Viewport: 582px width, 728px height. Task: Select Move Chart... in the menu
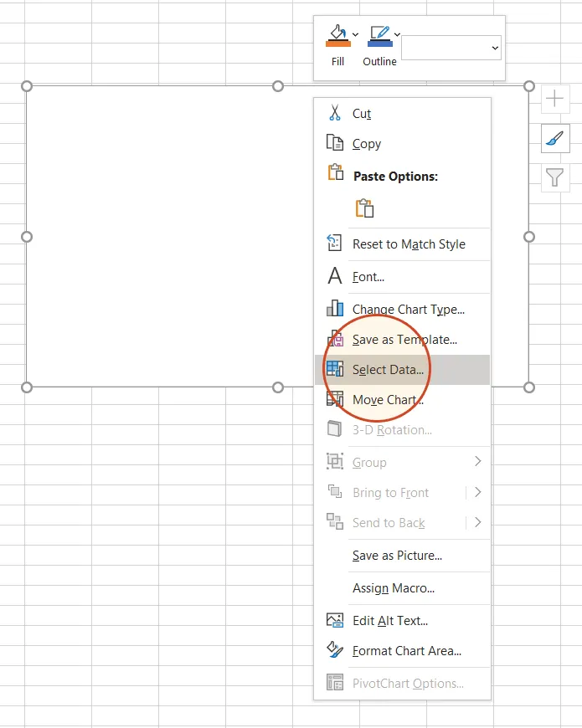pos(388,400)
